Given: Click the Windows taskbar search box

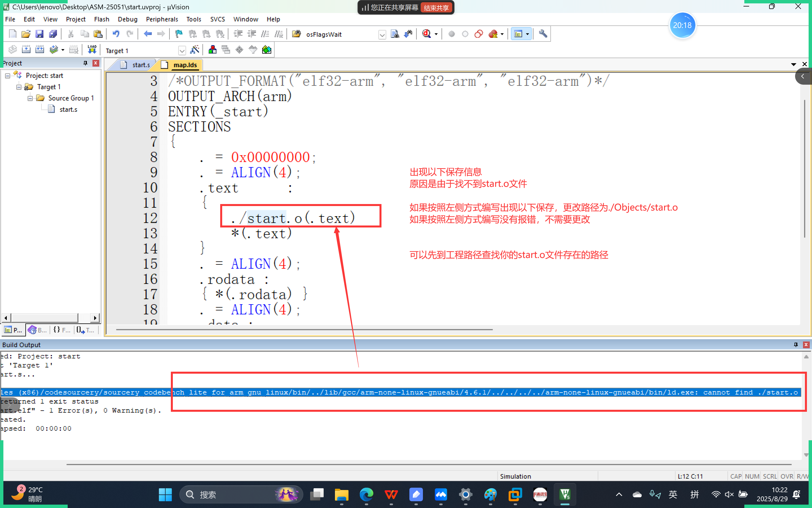Looking at the screenshot, I should [242, 494].
